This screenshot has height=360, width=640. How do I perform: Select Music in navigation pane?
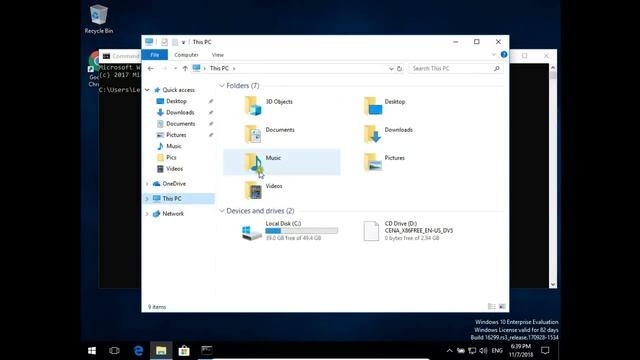pos(173,146)
